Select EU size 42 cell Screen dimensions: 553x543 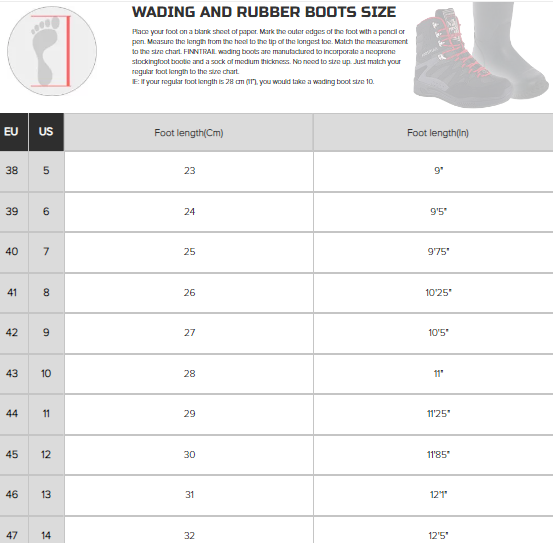tap(14, 333)
